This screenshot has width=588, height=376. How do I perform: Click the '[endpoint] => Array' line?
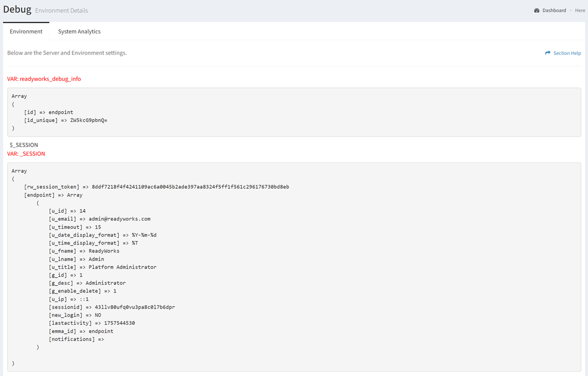click(x=53, y=195)
